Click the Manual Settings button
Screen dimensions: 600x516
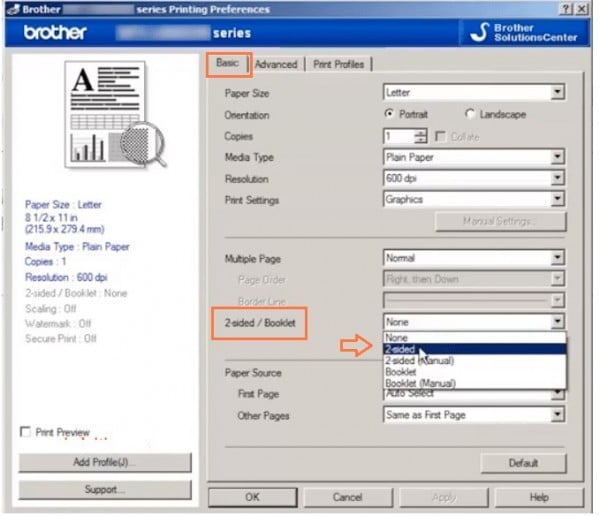(x=501, y=221)
